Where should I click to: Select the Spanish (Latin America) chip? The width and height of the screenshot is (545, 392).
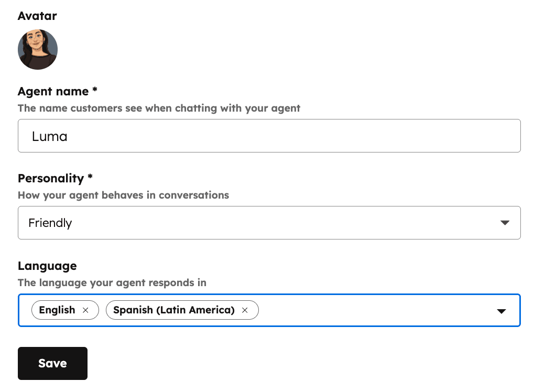[182, 310]
